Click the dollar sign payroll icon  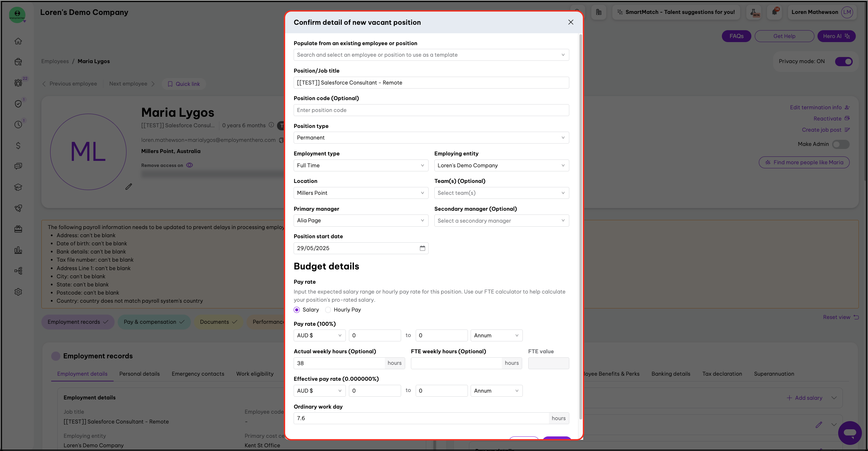pyautogui.click(x=18, y=146)
